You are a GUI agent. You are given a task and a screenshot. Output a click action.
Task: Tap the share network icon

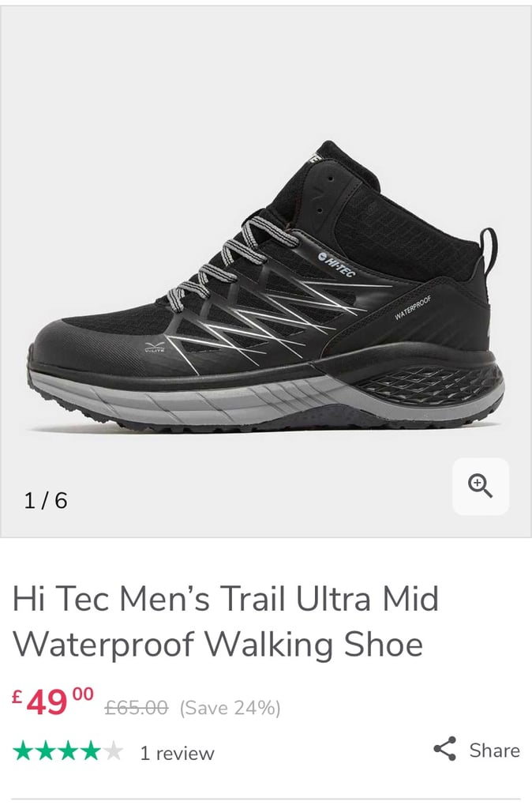pyautogui.click(x=445, y=749)
